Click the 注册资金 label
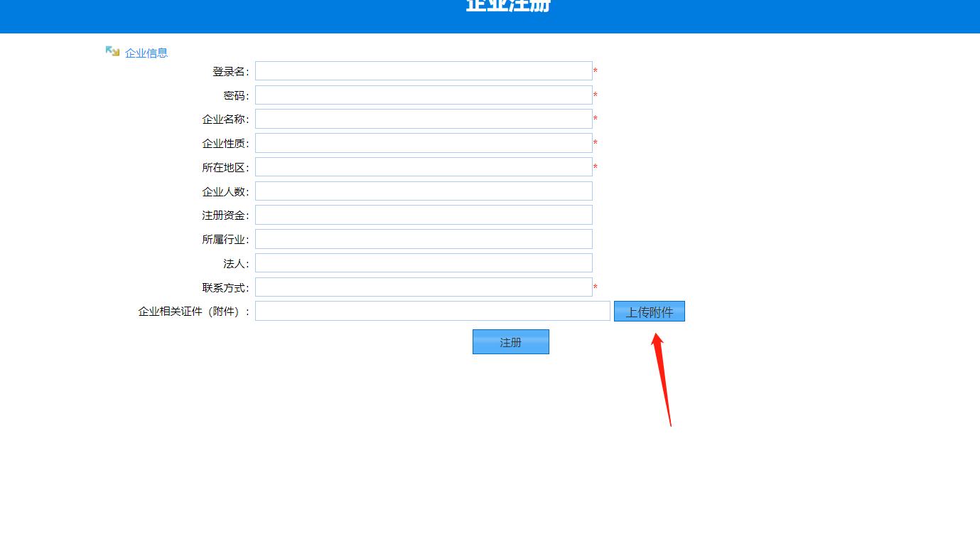This screenshot has width=980, height=542. (x=226, y=216)
